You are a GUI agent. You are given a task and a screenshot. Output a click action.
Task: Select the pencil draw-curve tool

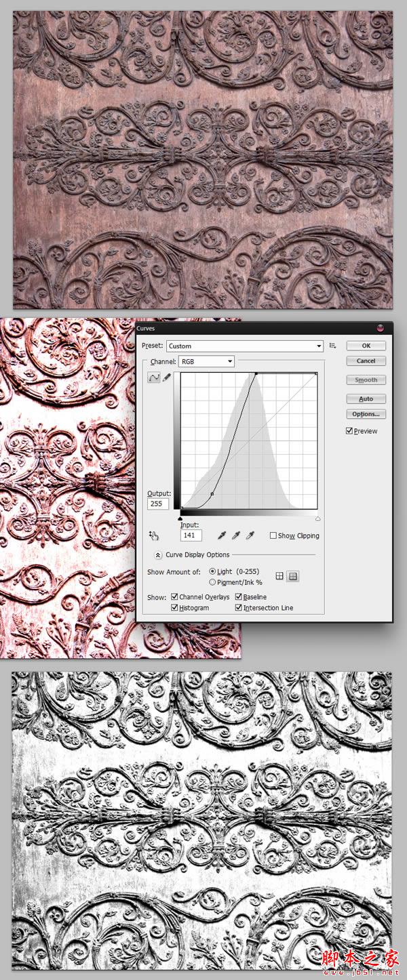click(x=166, y=378)
